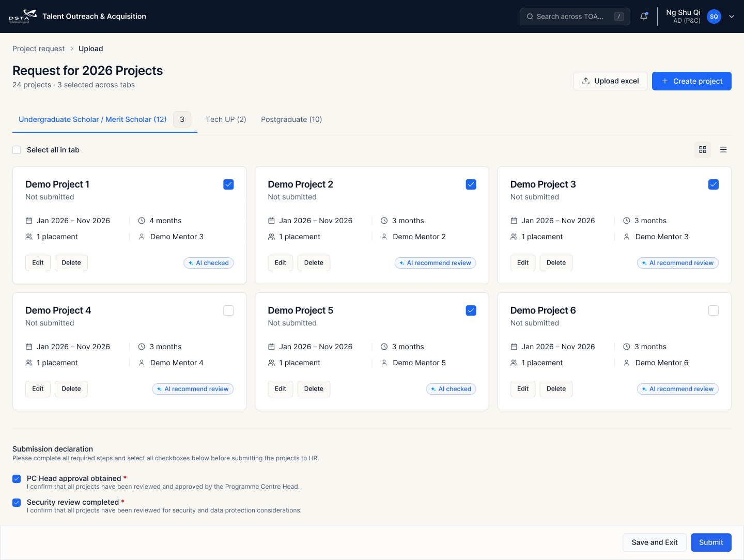Screen dimensions: 744x560
Task: Click mentor person icon in Demo Project 2
Action: (384, 237)
